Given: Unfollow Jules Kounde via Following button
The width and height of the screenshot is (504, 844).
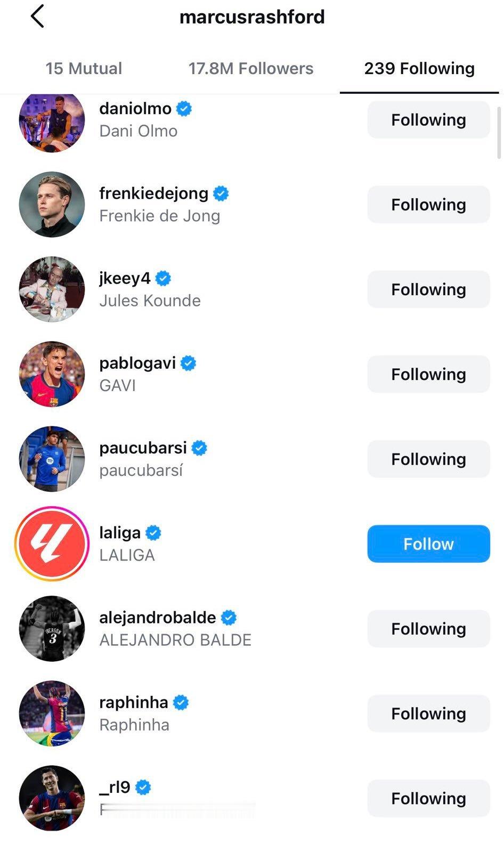Looking at the screenshot, I should (x=428, y=289).
